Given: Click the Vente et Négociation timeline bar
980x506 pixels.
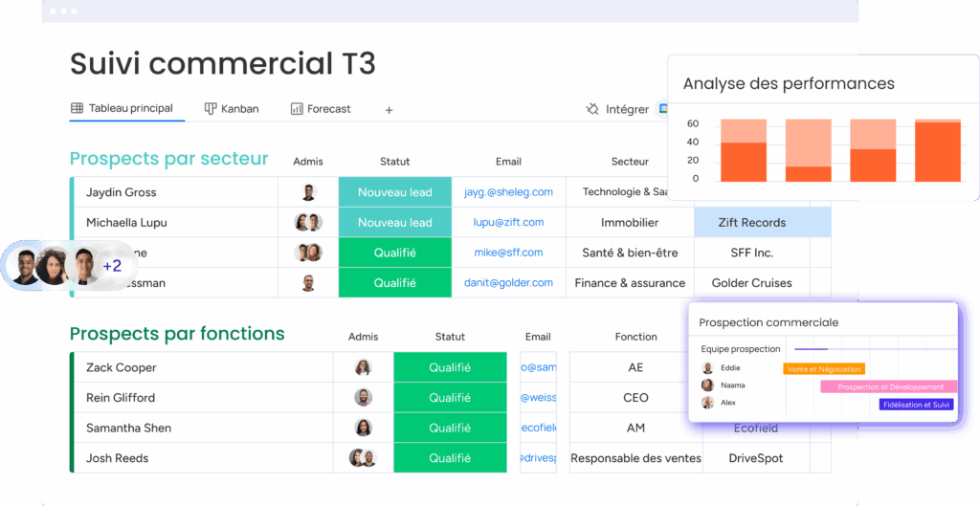Looking at the screenshot, I should 824,369.
